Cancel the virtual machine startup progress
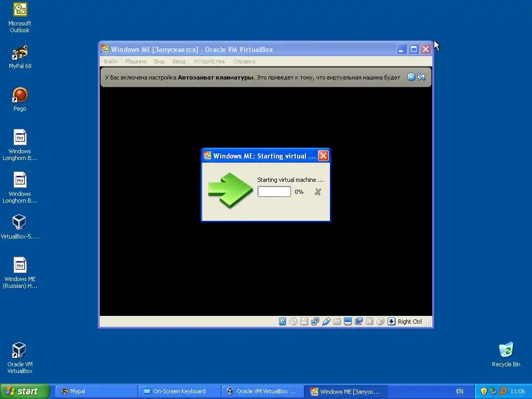Image resolution: width=532 pixels, height=399 pixels. [x=318, y=192]
